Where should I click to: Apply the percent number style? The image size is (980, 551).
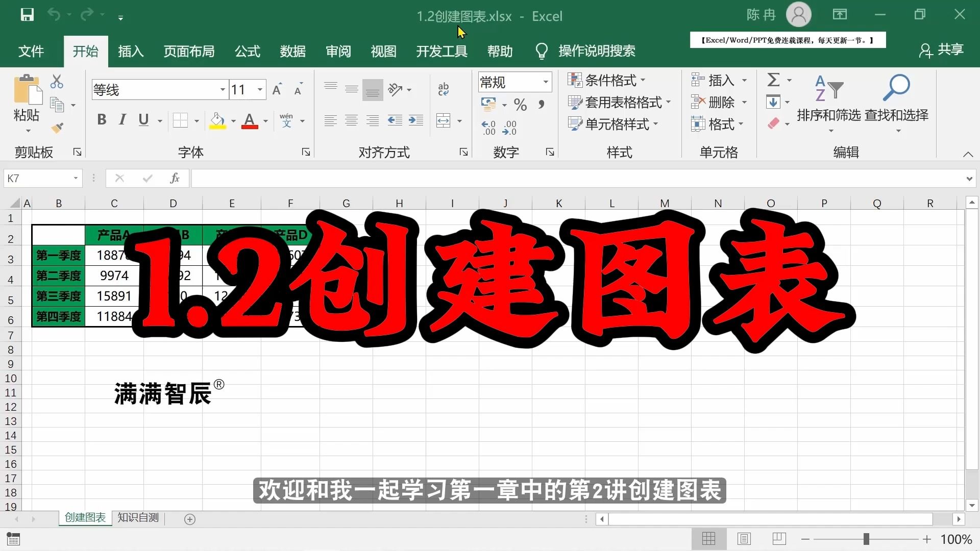coord(520,104)
